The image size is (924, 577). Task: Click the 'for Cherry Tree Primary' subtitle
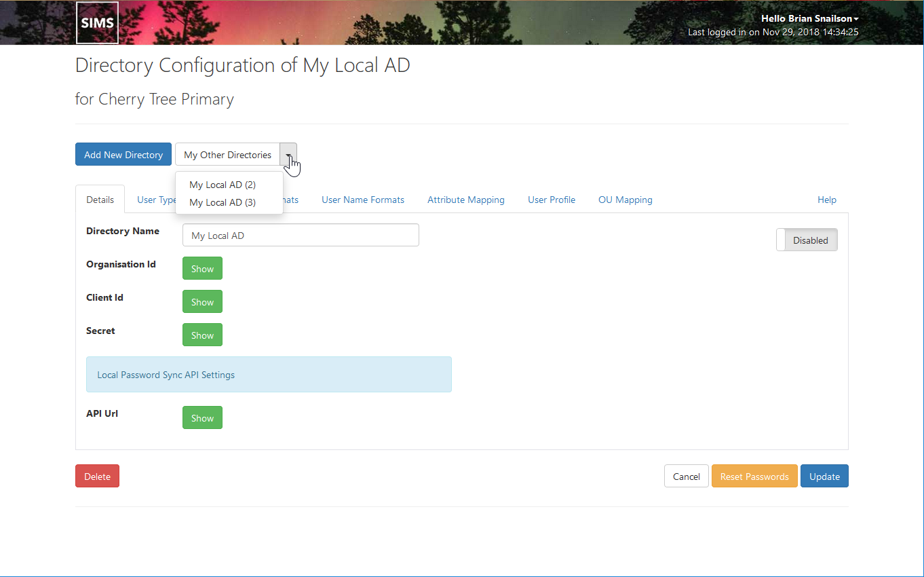coord(155,99)
